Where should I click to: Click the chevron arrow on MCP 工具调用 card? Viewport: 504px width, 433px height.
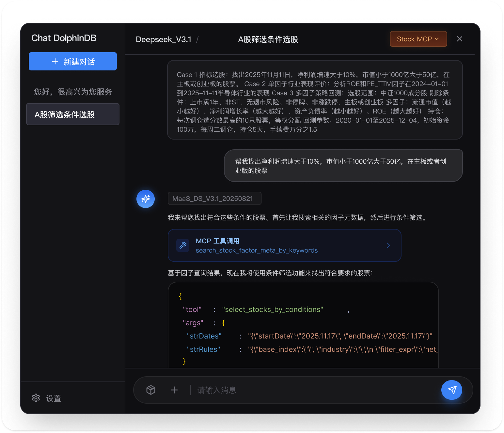388,245
